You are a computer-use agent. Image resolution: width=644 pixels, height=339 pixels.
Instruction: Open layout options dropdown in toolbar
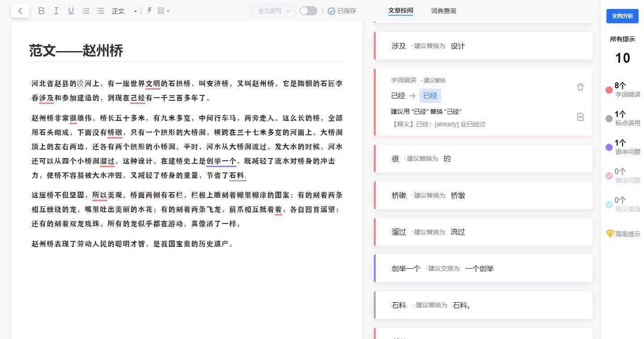(x=164, y=11)
